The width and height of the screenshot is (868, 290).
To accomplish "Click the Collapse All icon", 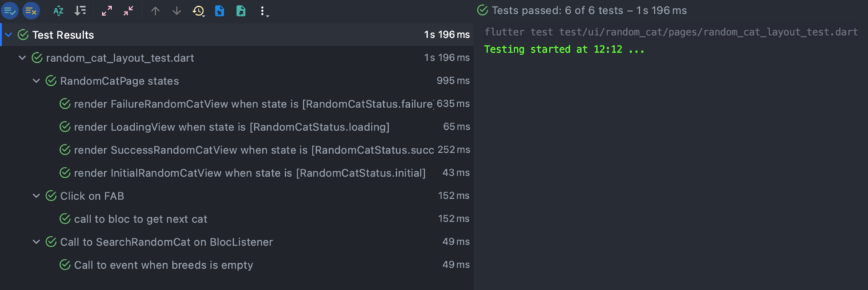I will (128, 11).
